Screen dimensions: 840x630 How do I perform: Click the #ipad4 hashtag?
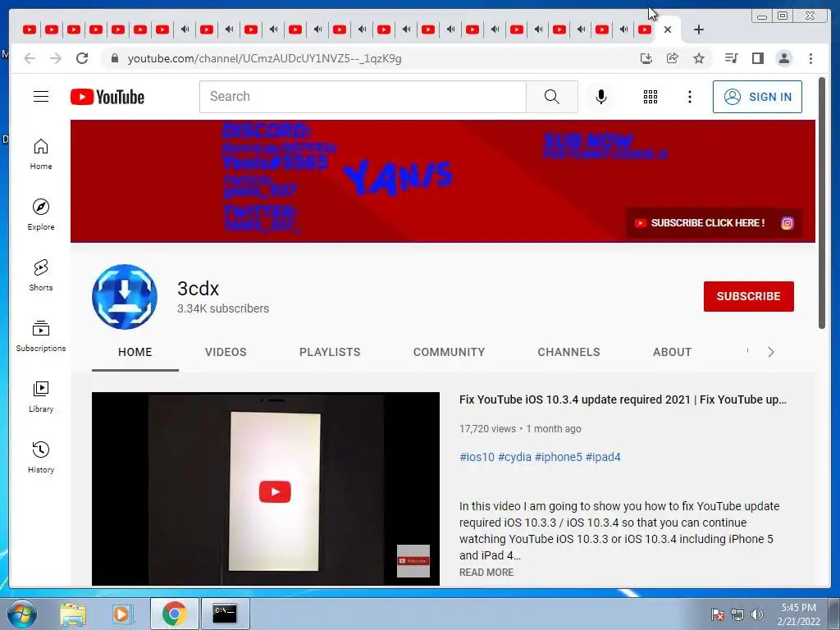(x=603, y=457)
